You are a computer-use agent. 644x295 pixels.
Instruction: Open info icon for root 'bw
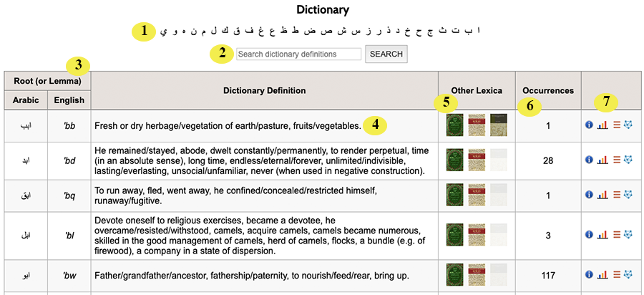[x=589, y=274]
